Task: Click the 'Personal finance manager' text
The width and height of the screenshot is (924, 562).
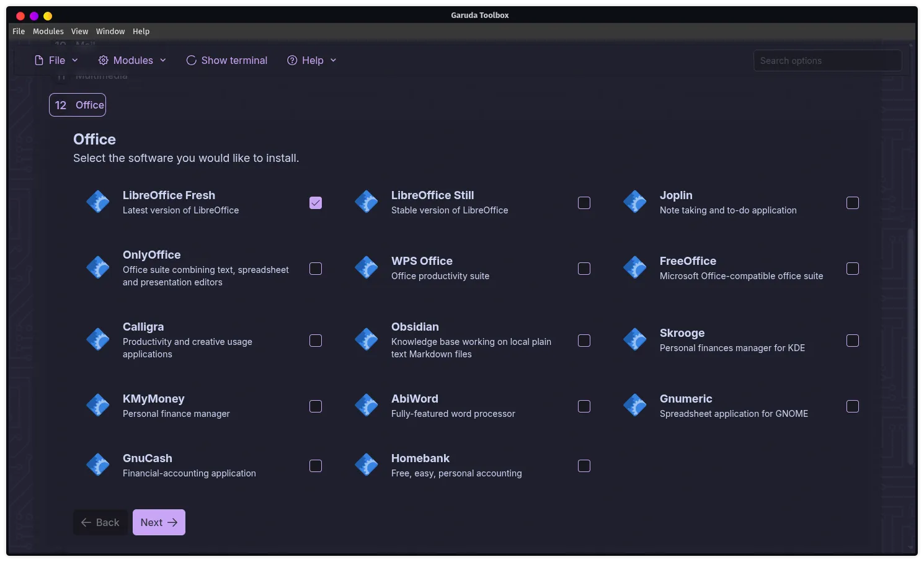Action: [x=176, y=414]
